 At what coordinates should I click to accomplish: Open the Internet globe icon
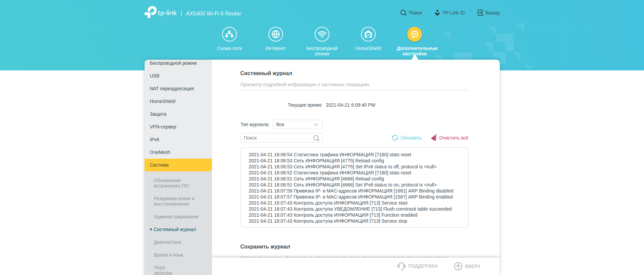tap(276, 34)
